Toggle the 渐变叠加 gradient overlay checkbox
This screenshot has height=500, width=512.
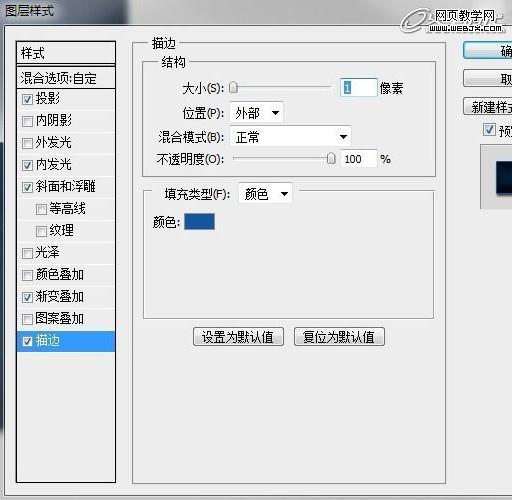point(27,297)
